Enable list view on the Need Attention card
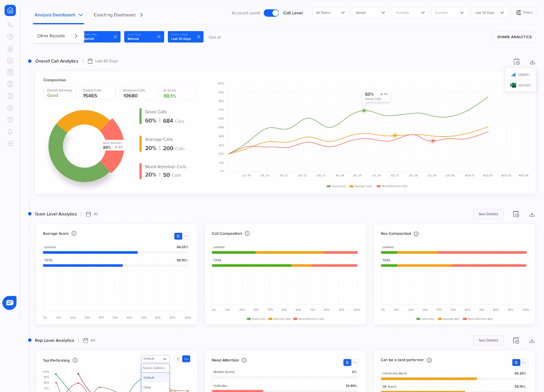The image size is (544, 392). pyautogui.click(x=346, y=362)
